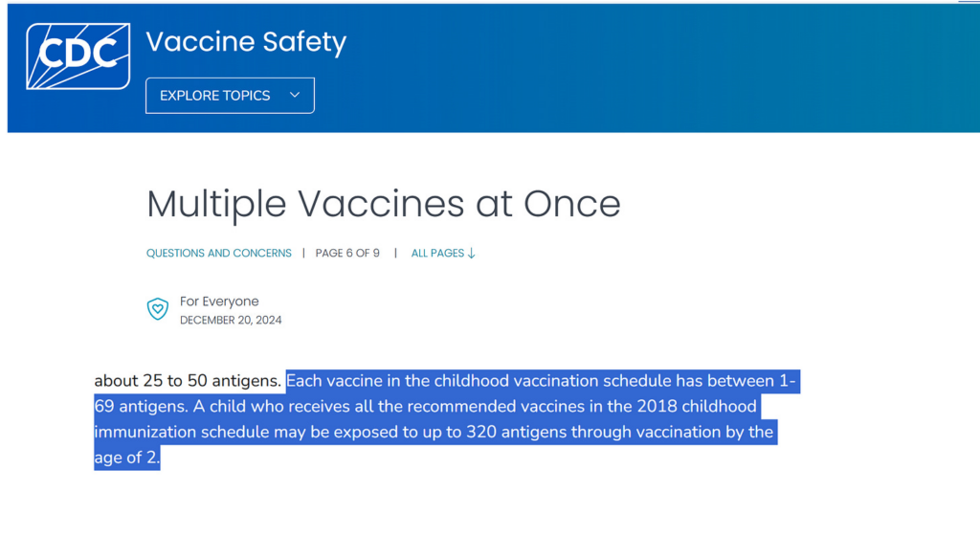Click the Vaccine Safety site header
The image size is (980, 559).
coord(245,42)
